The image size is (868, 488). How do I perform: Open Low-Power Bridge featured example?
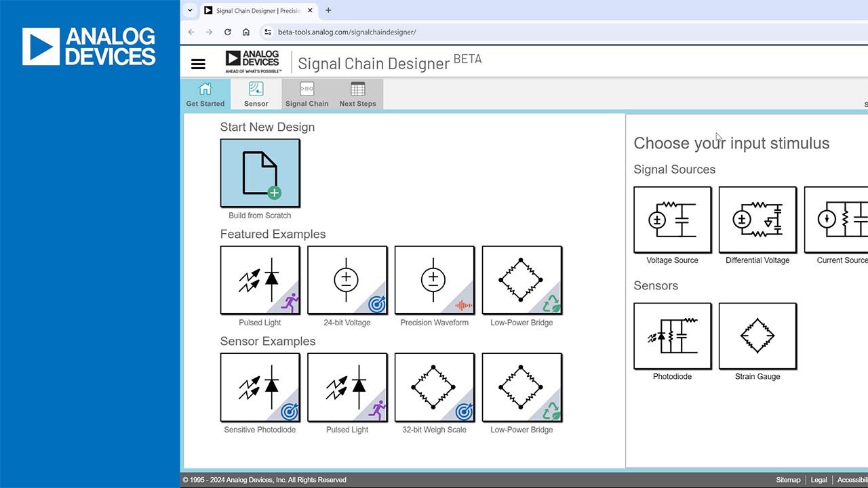click(x=521, y=280)
